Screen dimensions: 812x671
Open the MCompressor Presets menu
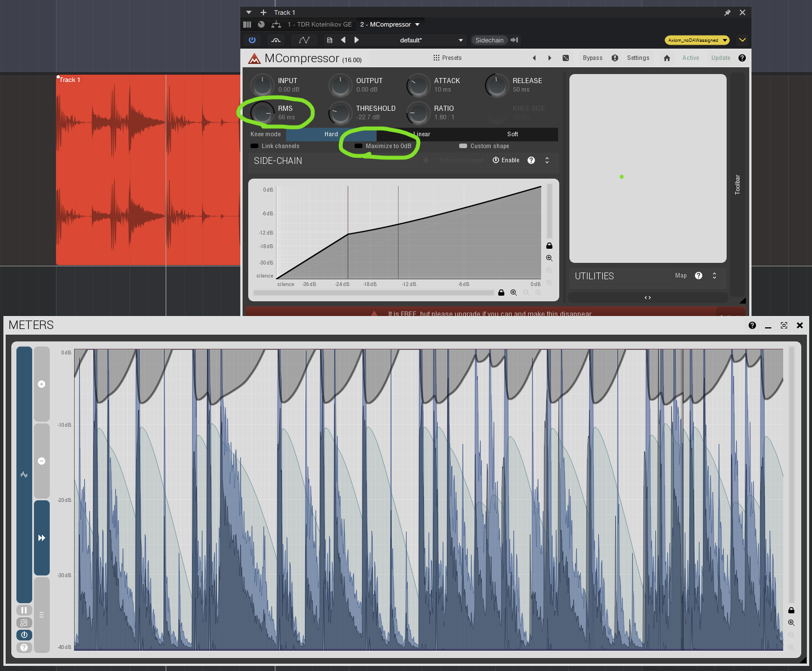pyautogui.click(x=447, y=58)
